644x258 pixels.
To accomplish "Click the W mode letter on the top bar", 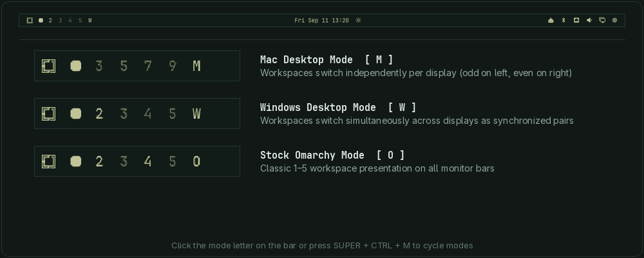I will coord(90,20).
